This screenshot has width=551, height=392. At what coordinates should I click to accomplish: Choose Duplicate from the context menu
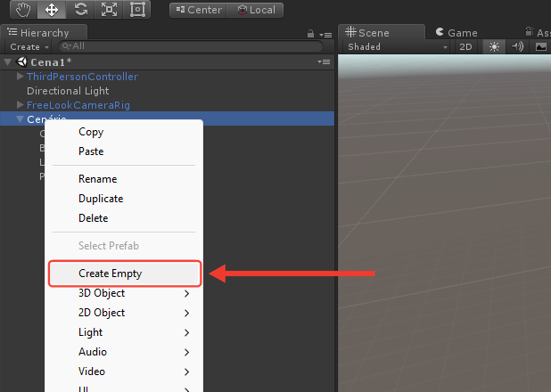tap(124, 199)
